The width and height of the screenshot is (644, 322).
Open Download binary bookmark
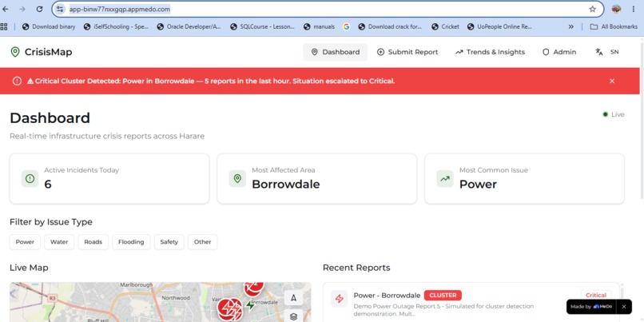[x=49, y=26]
